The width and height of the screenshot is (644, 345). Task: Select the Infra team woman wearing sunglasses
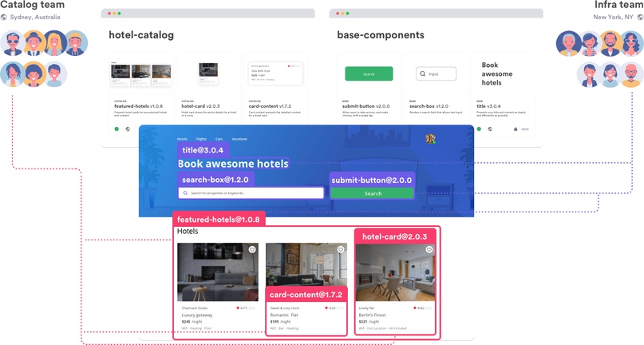[x=632, y=44]
